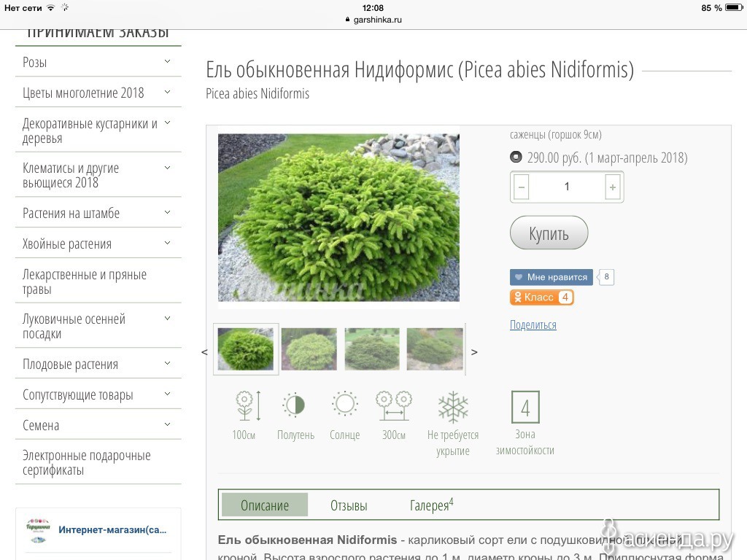The width and height of the screenshot is (747, 560).
Task: Expand the Хвойные растения chevron
Action: 167,243
